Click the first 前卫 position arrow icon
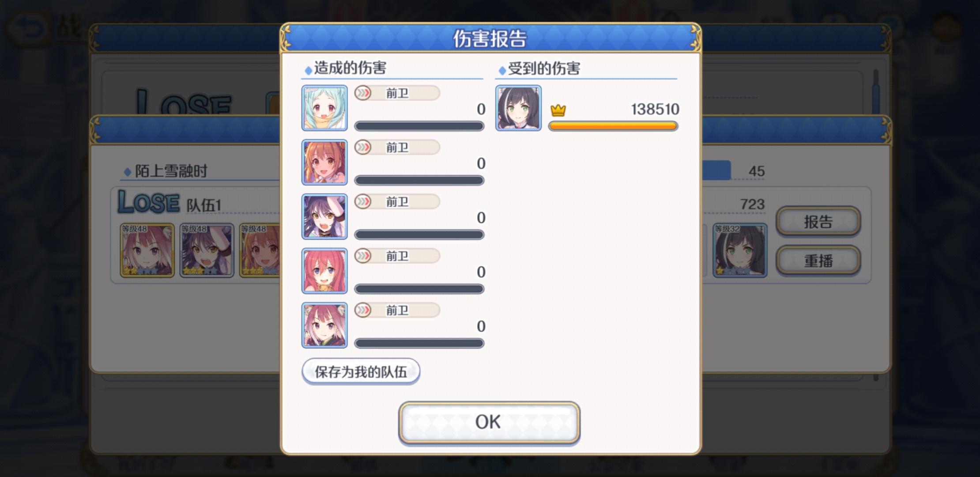 pos(363,93)
